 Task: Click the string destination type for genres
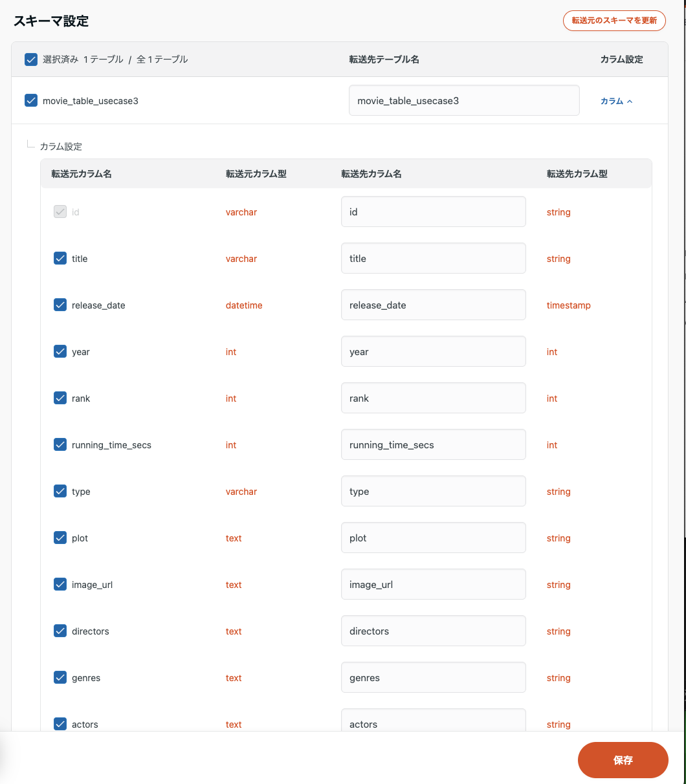(559, 678)
